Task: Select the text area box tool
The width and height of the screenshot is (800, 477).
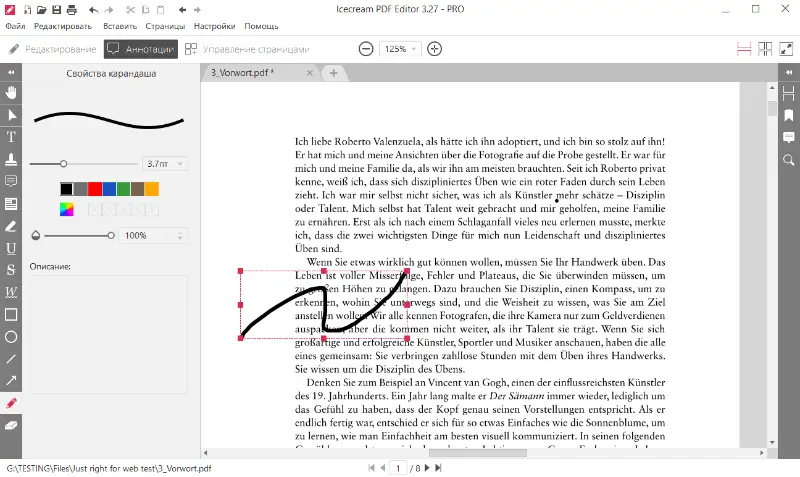Action: 11,204
